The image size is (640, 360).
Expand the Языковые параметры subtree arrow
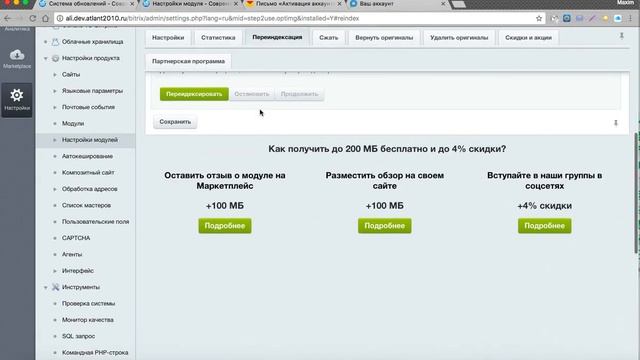[x=55, y=91]
